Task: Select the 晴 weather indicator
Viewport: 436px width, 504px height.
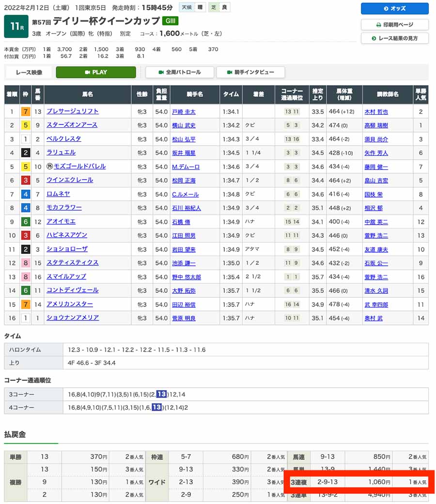Action: point(200,7)
